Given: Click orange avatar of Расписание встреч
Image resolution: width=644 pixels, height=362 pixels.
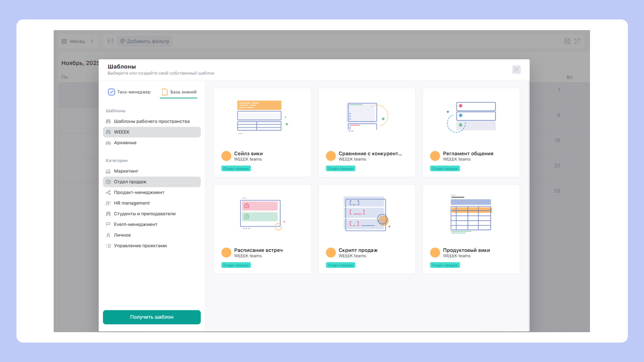Looking at the screenshot, I should pos(226,252).
